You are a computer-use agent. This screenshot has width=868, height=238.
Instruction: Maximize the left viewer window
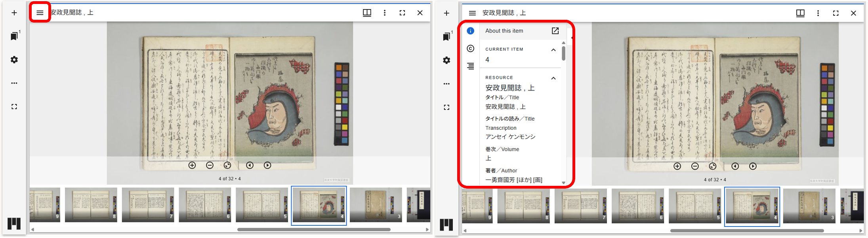tap(402, 13)
